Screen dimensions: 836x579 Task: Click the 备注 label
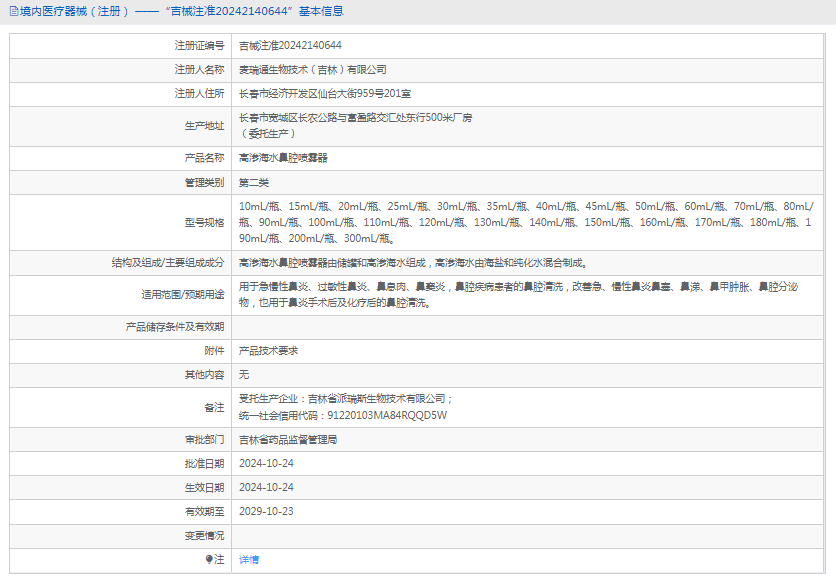pos(214,407)
